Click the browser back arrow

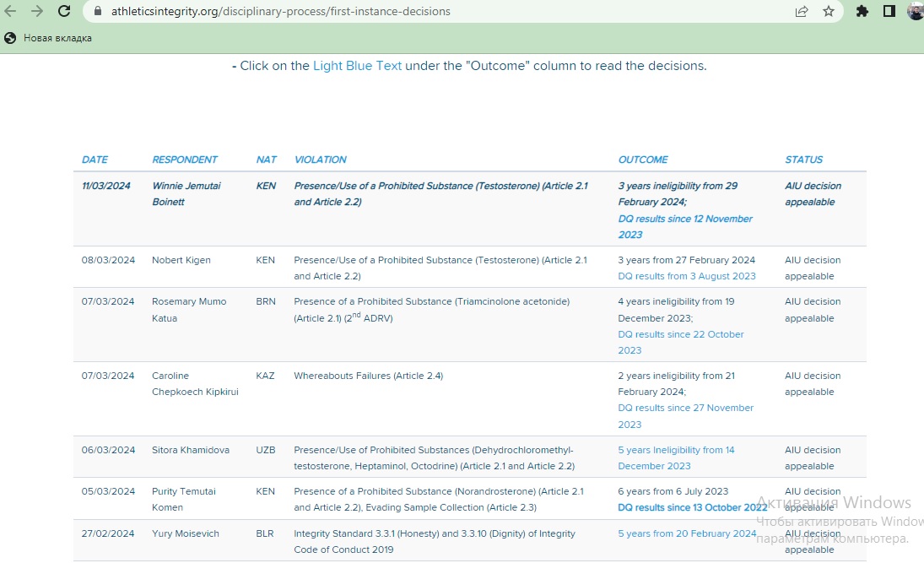(x=11, y=12)
